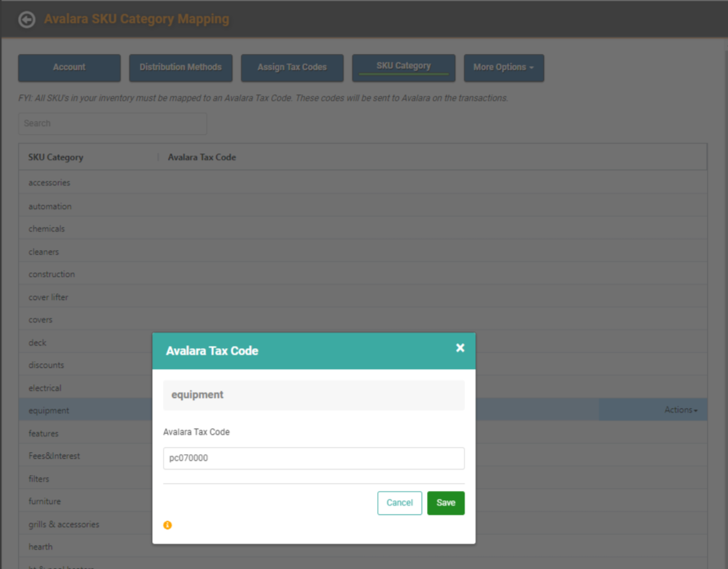
Task: Select the SKU Category tab
Action: 404,68
